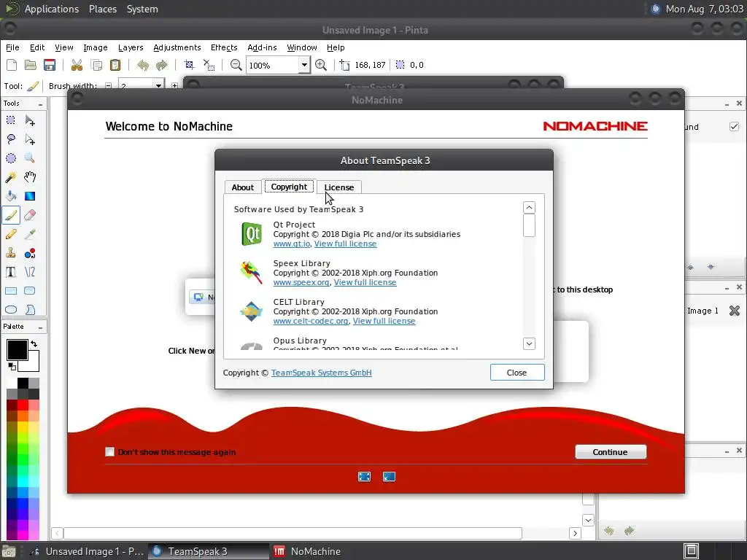Screen dimensions: 747x560
Task: View full license for Speex Library
Action: pyautogui.click(x=365, y=282)
